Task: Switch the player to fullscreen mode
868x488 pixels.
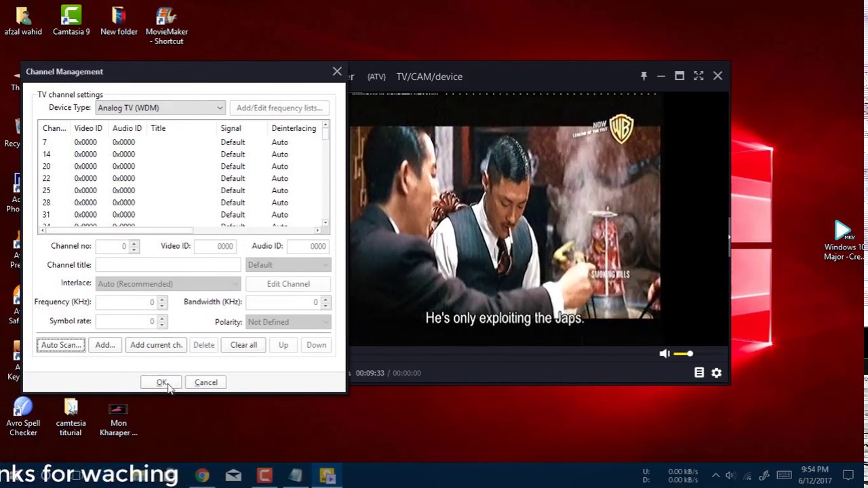Action: [x=698, y=76]
